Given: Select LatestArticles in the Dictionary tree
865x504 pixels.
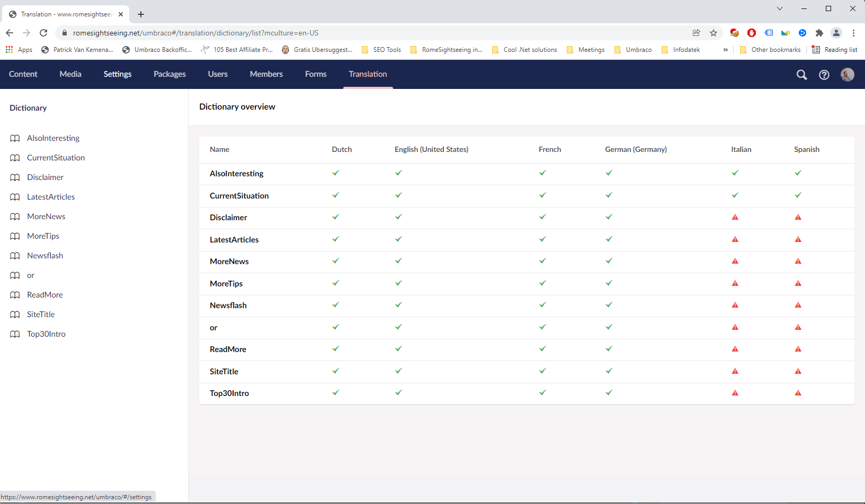Looking at the screenshot, I should tap(51, 197).
